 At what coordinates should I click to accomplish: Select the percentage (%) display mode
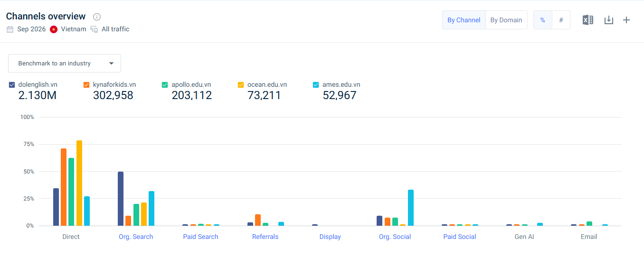pyautogui.click(x=543, y=20)
